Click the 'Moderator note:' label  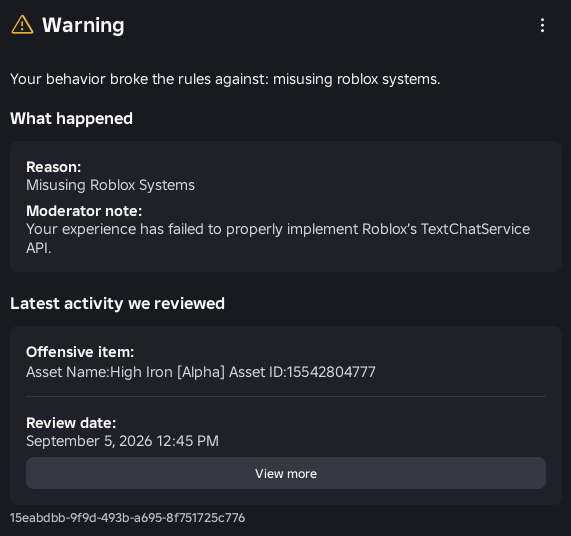pos(84,211)
